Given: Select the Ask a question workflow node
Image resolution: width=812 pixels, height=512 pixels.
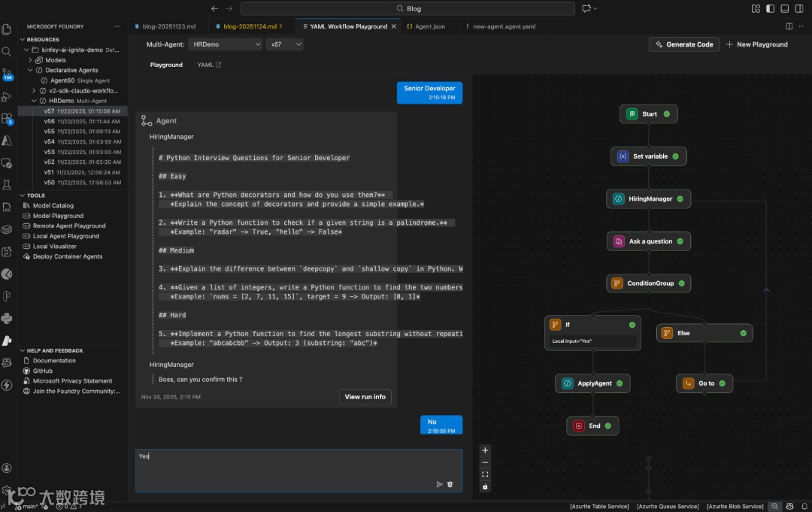Looking at the screenshot, I should point(648,241).
